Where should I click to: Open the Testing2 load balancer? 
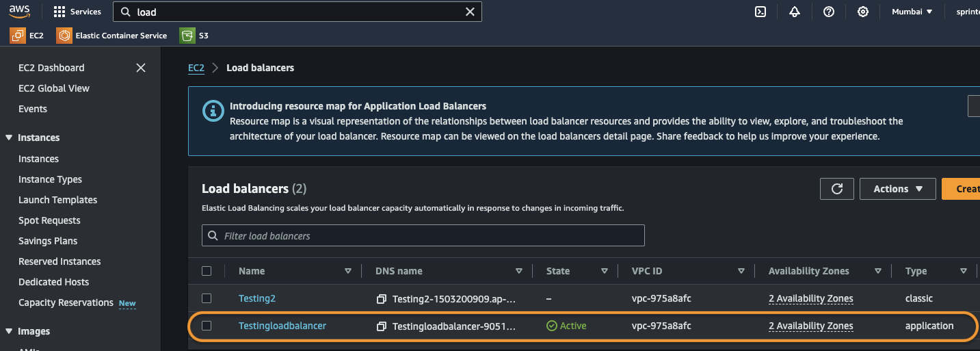[x=257, y=298]
